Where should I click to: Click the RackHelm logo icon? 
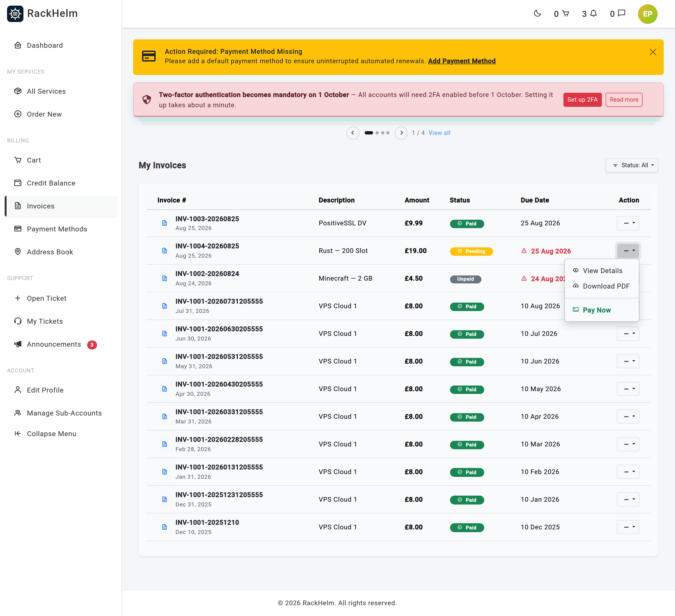click(x=15, y=14)
